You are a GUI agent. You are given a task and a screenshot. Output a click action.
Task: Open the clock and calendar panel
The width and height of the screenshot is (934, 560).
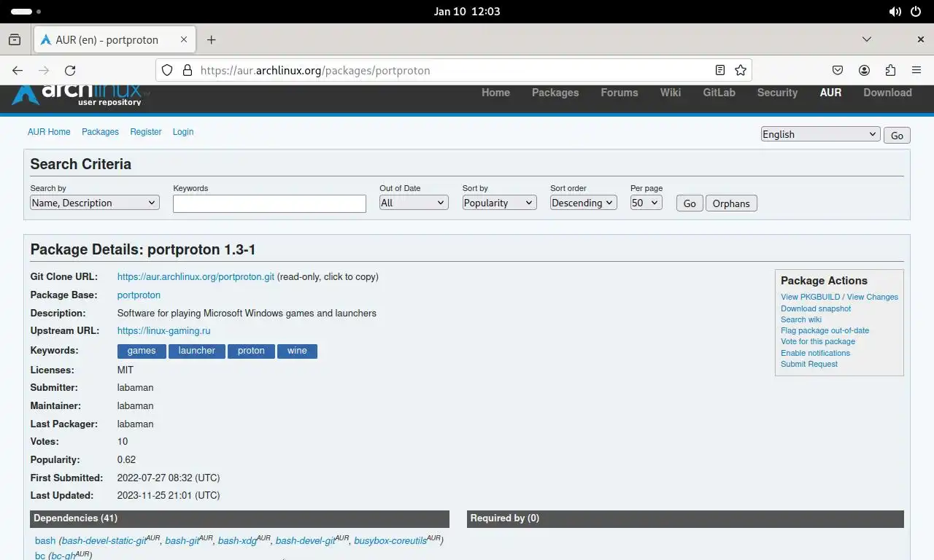click(x=467, y=12)
